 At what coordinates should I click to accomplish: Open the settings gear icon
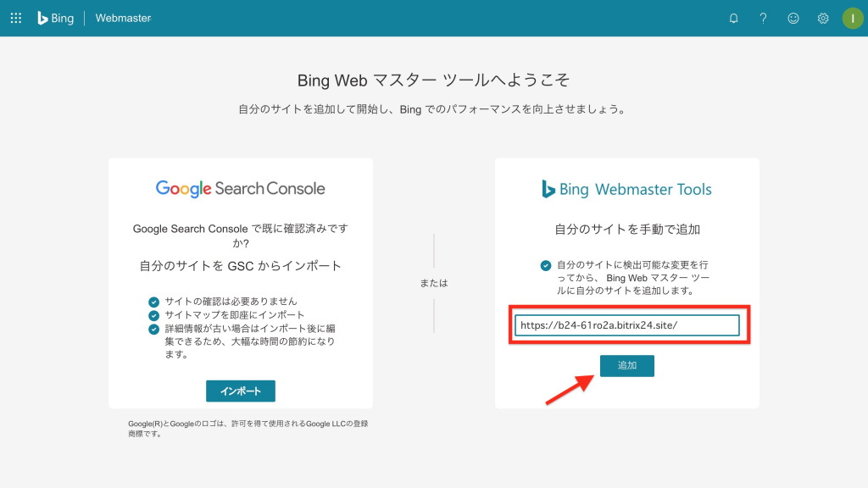click(823, 19)
